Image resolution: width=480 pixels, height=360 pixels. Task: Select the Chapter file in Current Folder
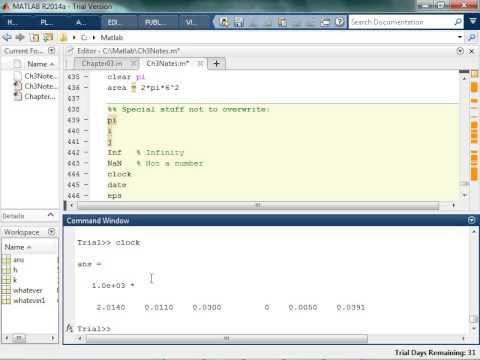pyautogui.click(x=35, y=96)
